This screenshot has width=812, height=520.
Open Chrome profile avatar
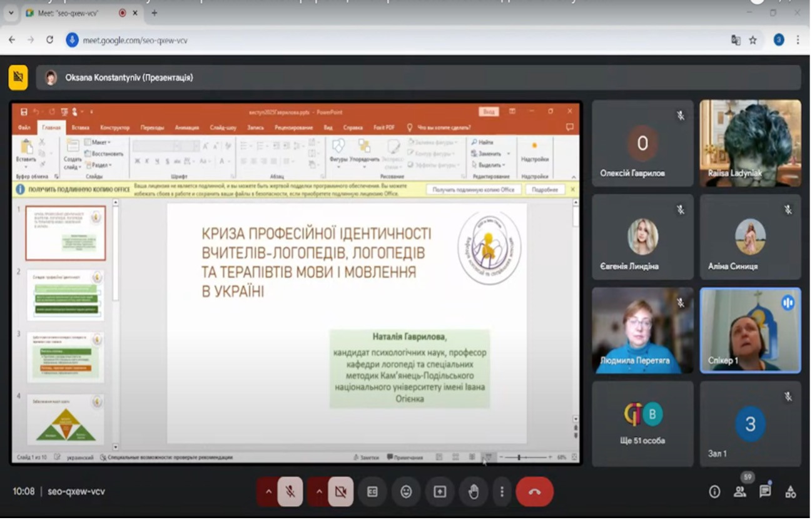779,40
